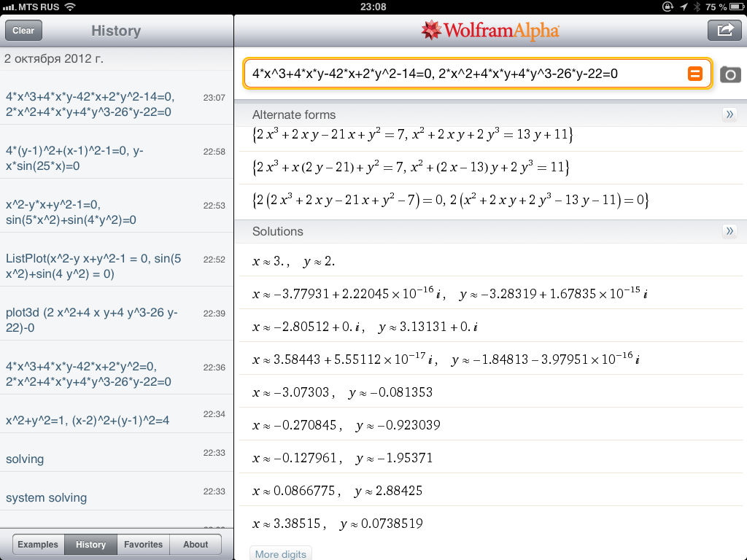Viewport: 747px width, 560px height.
Task: Expand the Alternate forms section chevron
Action: coord(729,114)
